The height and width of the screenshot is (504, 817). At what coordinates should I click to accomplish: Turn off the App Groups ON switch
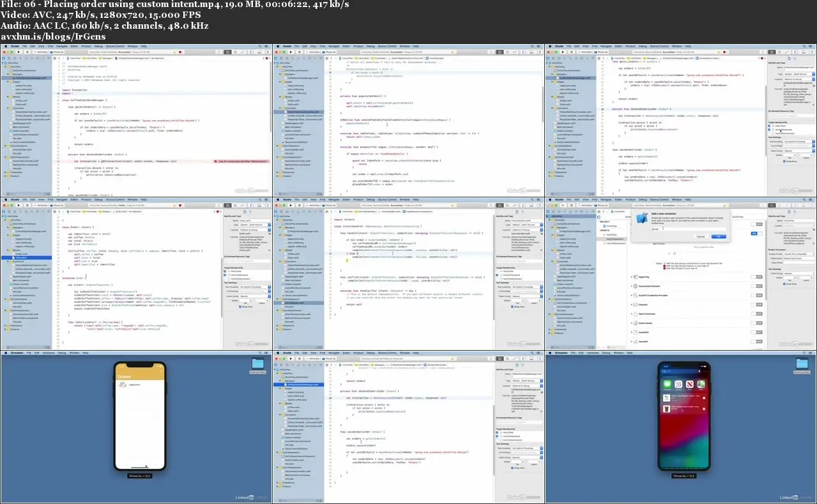(x=756, y=233)
